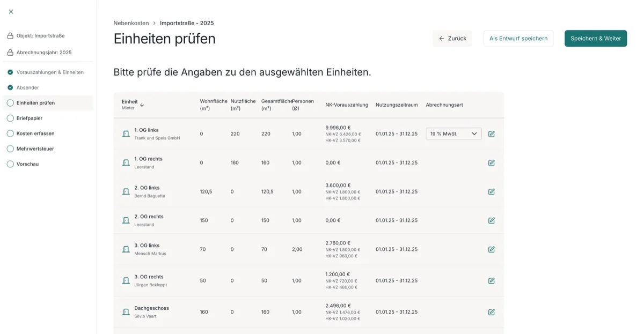This screenshot has width=644, height=334.
Task: Click the 9.996,00 € prepayment value
Action: tap(338, 128)
